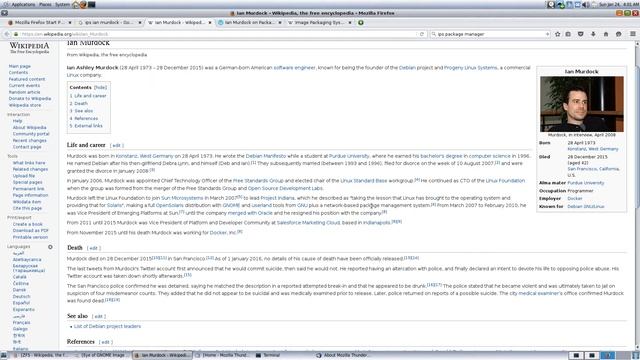Open Random article in sidebar
640x360 pixels.
[24, 92]
